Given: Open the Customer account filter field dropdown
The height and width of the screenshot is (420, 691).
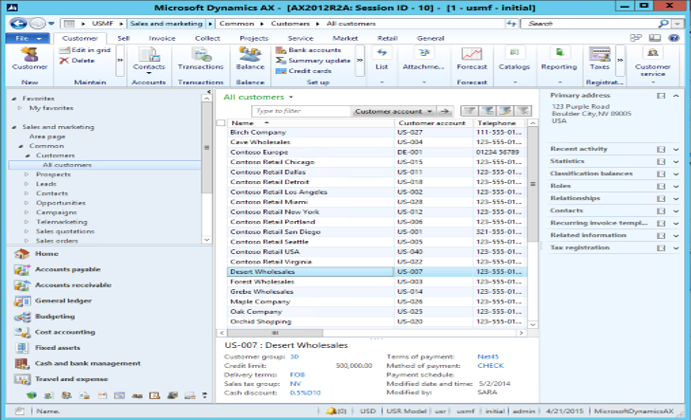Looking at the screenshot, I should (395, 111).
